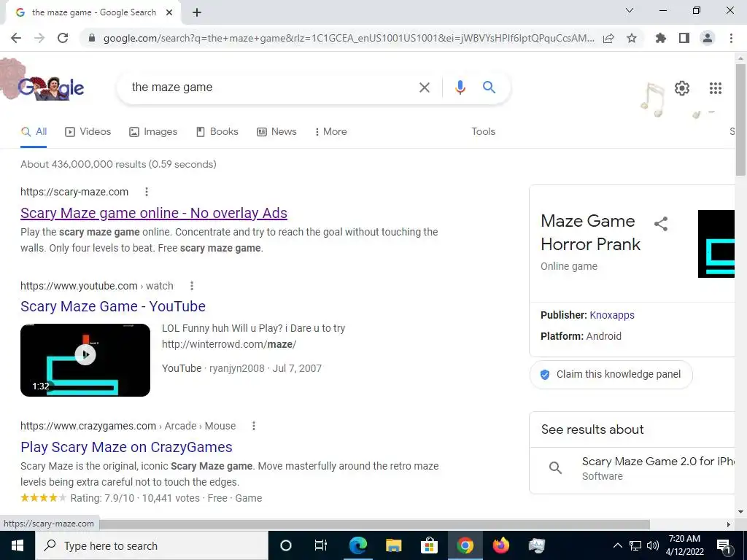Share the Maze Game Horror Prank panel
The height and width of the screenshot is (560, 747).
coord(661,224)
